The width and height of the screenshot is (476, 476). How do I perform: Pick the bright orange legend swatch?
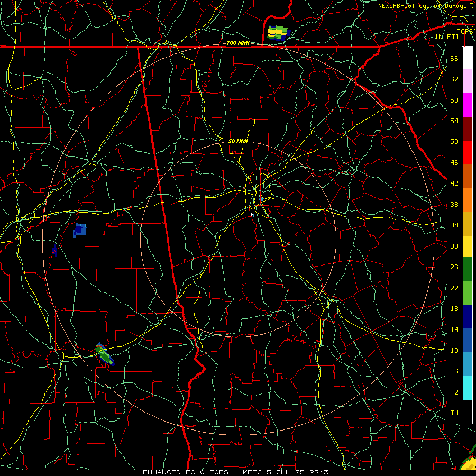(x=467, y=200)
